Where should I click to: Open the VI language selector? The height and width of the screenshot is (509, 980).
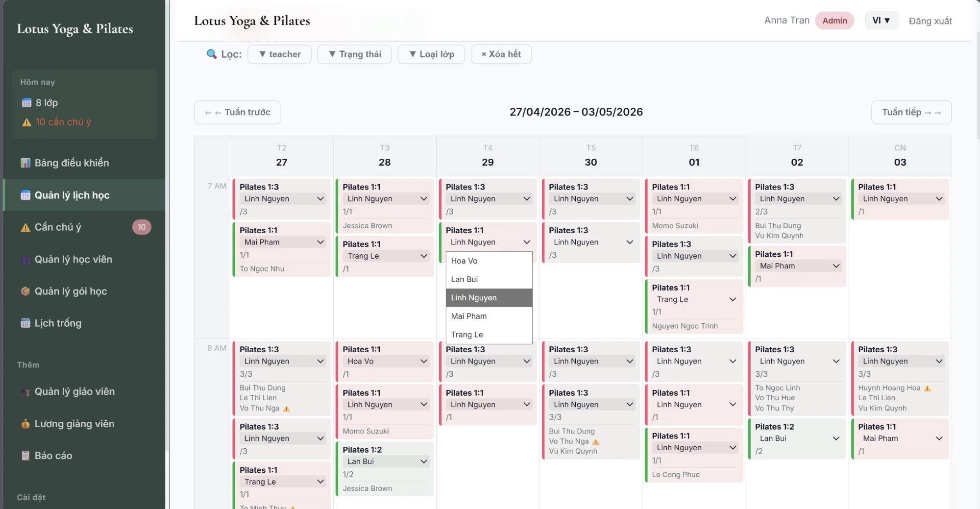point(881,21)
